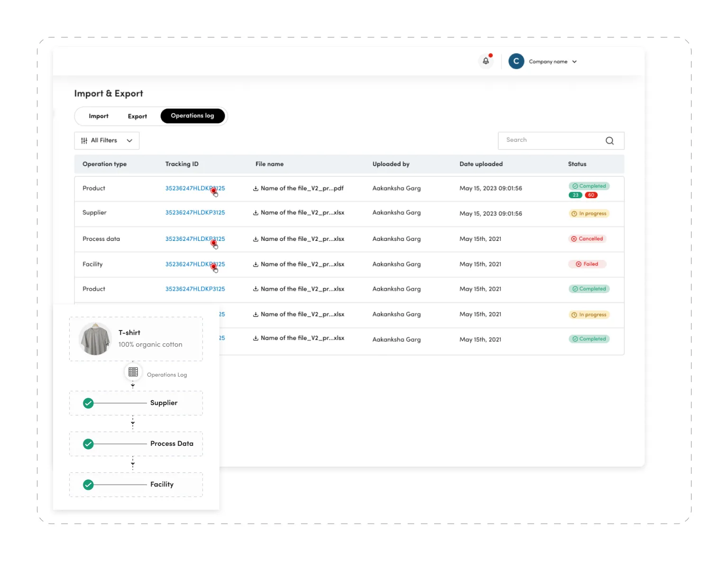
Task: Open the notifications bell
Action: pos(486,61)
